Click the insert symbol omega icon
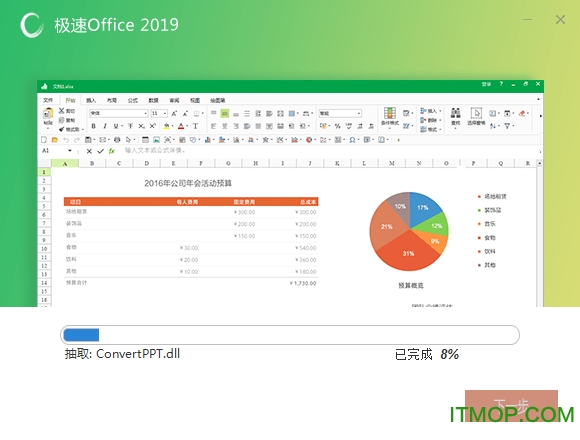 (352, 139)
